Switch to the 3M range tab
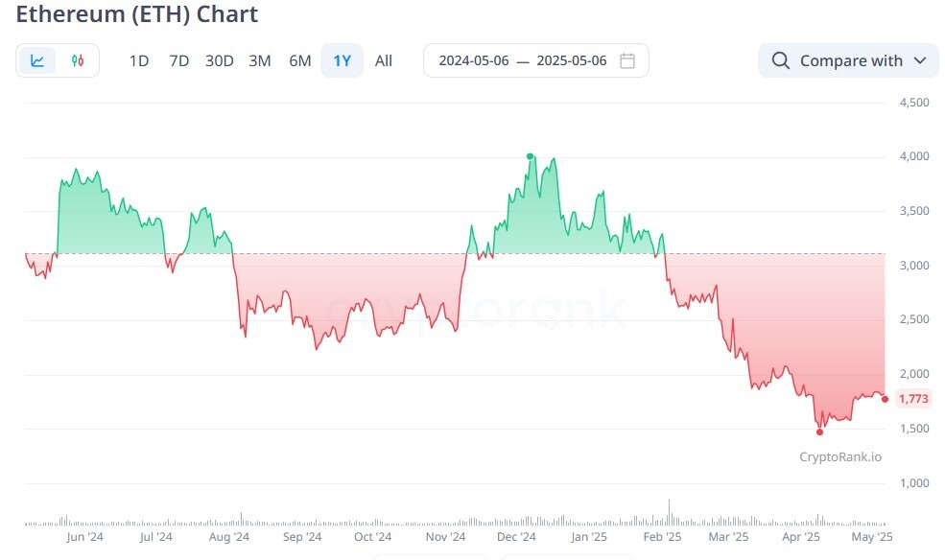This screenshot has width=945, height=560. point(260,60)
